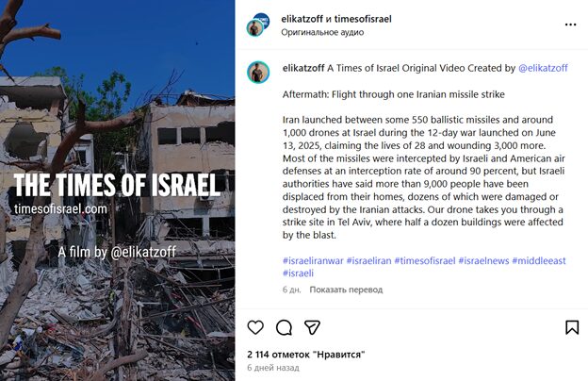Image resolution: width=588 pixels, height=381 pixels.
Task: Open #israeliran hashtag
Action: click(368, 260)
